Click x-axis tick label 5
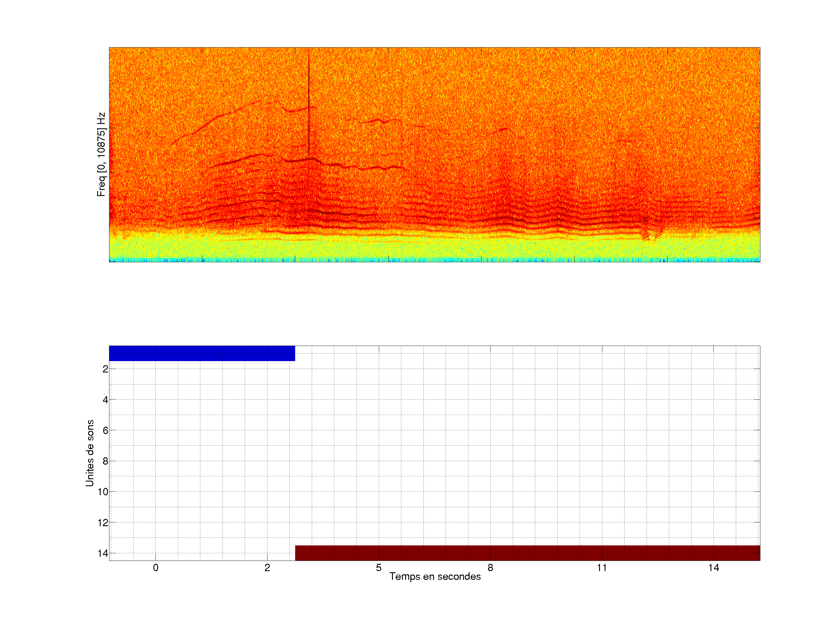The height and width of the screenshot is (630, 840). pyautogui.click(x=379, y=568)
